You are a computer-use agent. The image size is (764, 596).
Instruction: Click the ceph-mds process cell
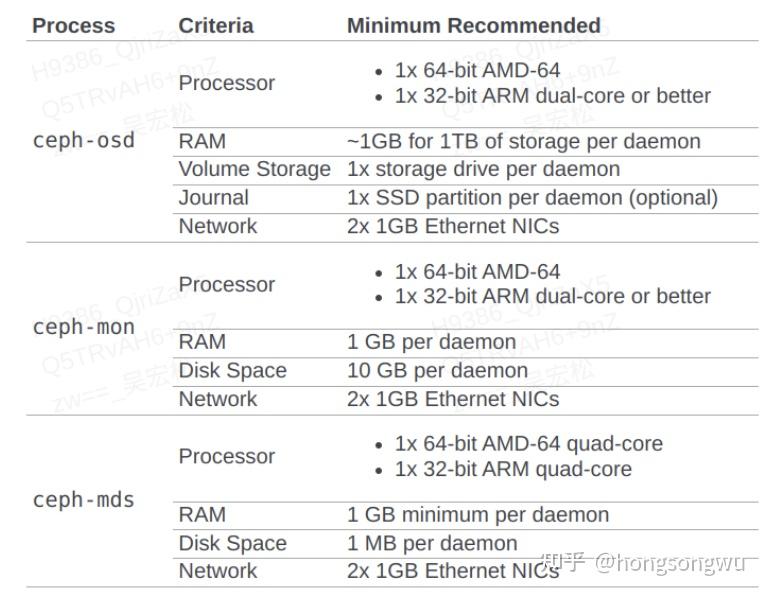pyautogui.click(x=83, y=499)
